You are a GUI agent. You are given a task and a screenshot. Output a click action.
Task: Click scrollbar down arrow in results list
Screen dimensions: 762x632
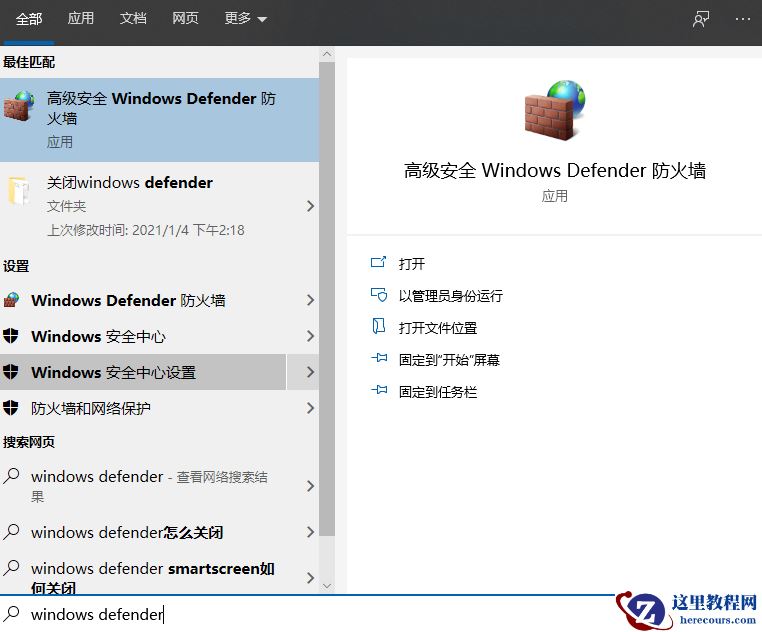(x=327, y=586)
